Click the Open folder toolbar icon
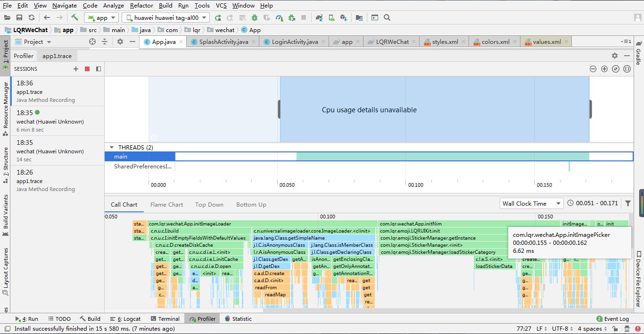 click(x=7, y=17)
